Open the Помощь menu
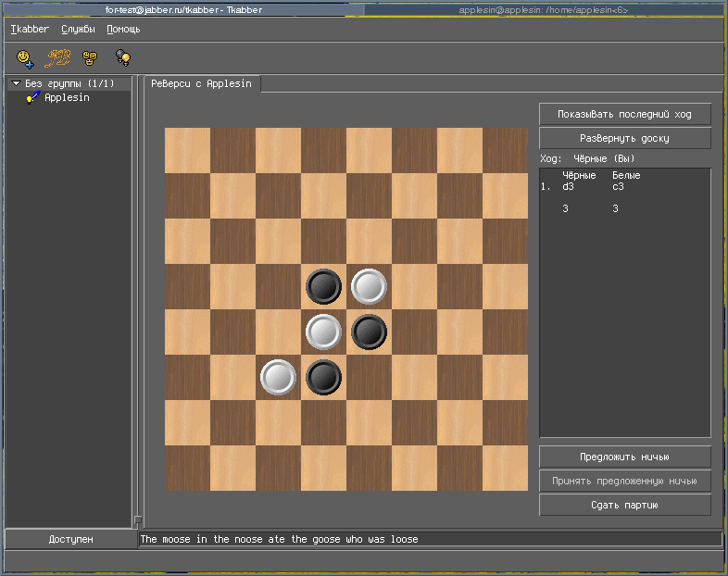728x576 pixels. (x=123, y=29)
